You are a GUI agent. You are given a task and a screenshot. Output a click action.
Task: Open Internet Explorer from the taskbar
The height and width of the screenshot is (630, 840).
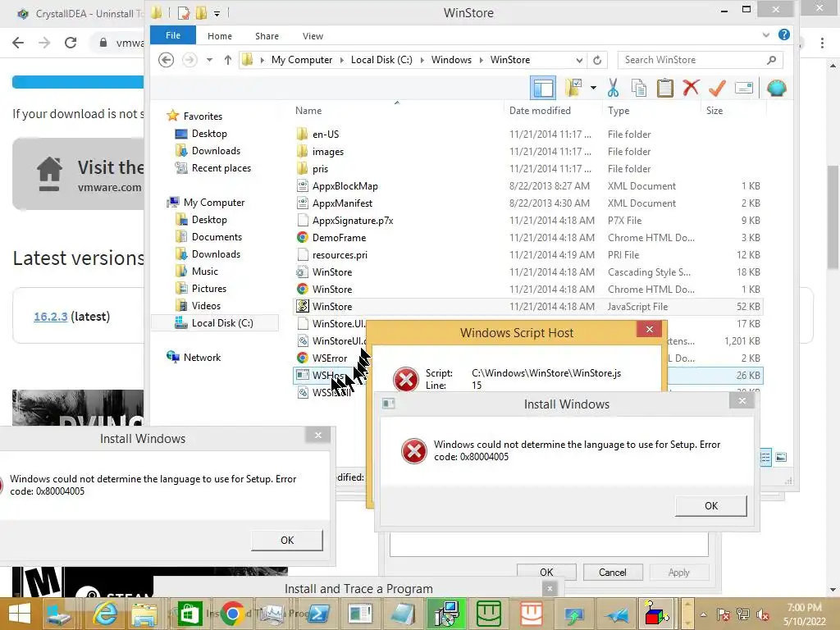(x=105, y=614)
